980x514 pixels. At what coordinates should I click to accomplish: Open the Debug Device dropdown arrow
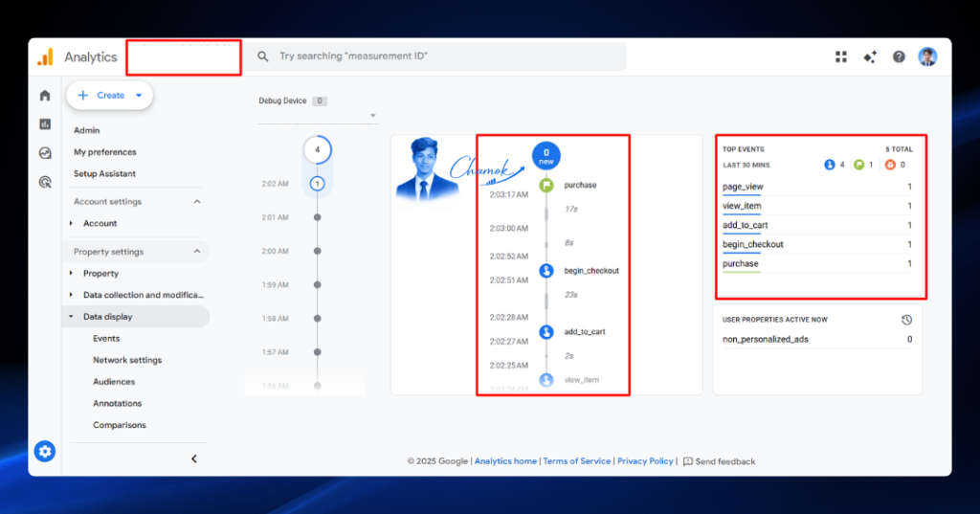coord(372,116)
